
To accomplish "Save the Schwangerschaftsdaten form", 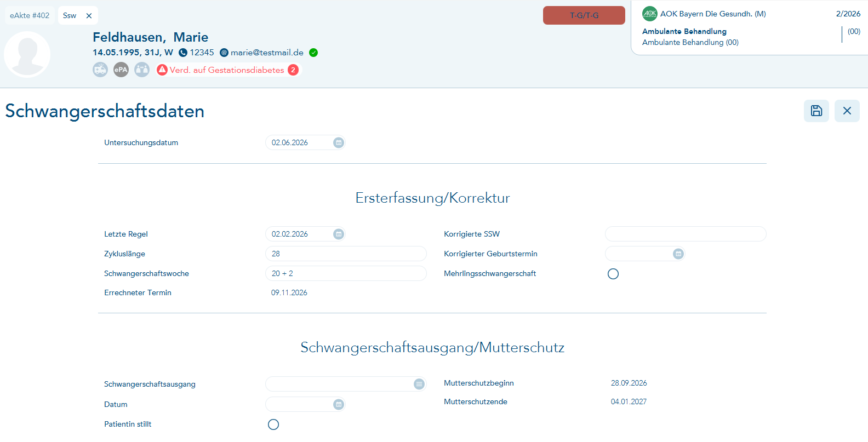I will coord(816,111).
